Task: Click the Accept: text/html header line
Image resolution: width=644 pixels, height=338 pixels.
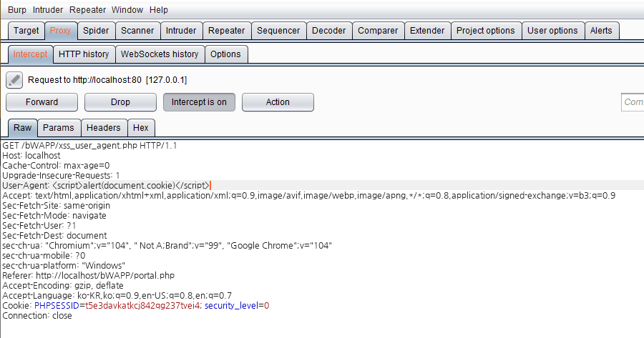Action: [309, 196]
